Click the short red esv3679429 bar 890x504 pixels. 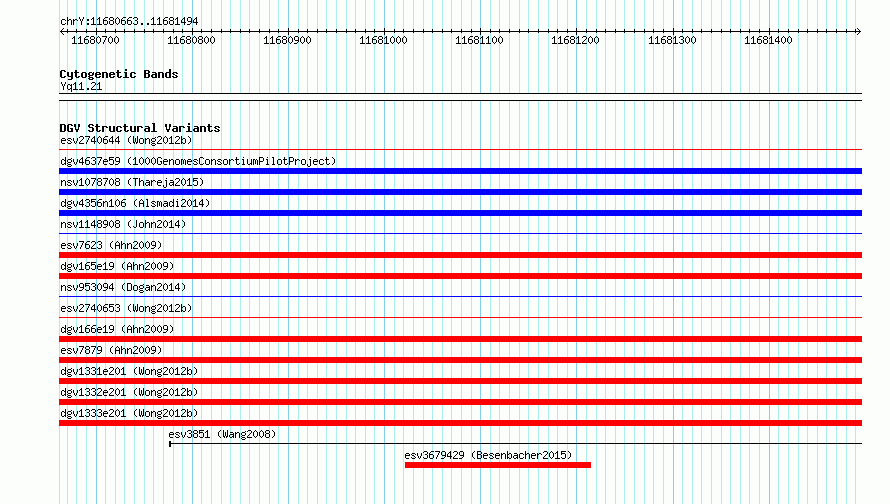click(x=498, y=465)
